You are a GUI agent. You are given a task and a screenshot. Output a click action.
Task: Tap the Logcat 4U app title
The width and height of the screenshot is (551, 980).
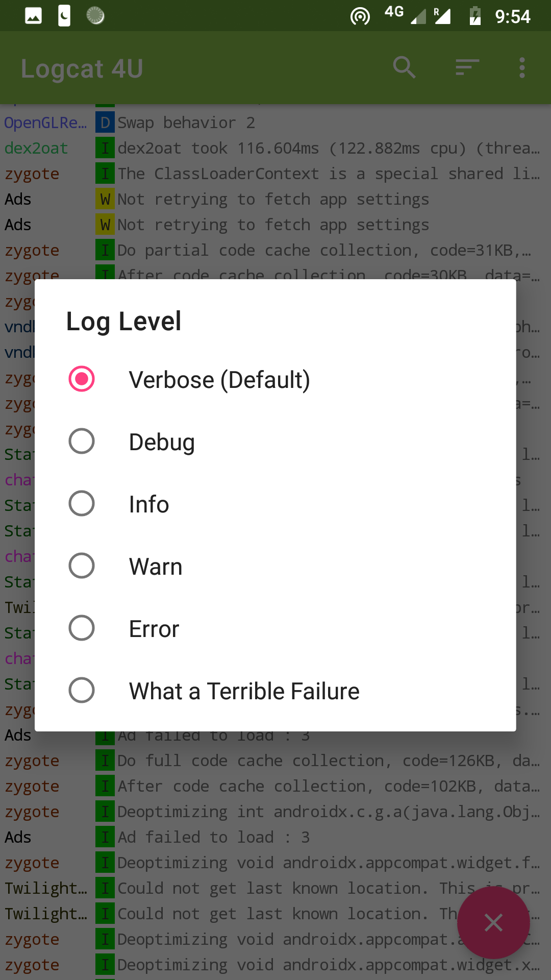click(x=82, y=68)
